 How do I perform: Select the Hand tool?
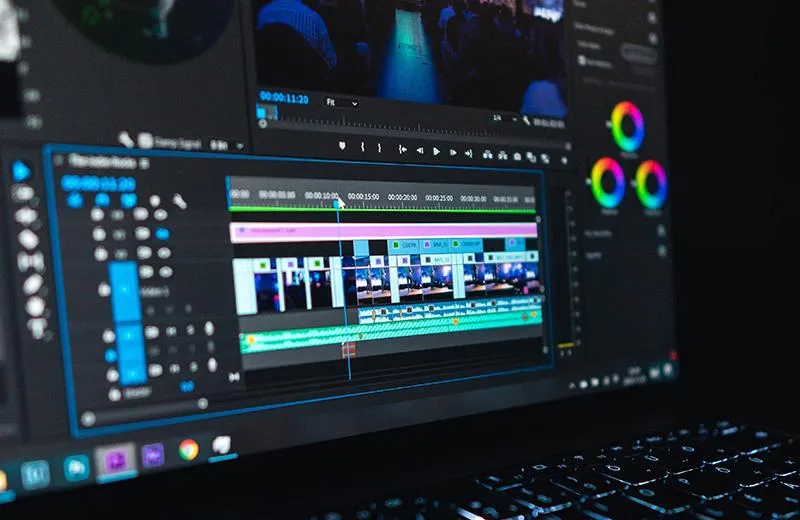tap(35, 307)
